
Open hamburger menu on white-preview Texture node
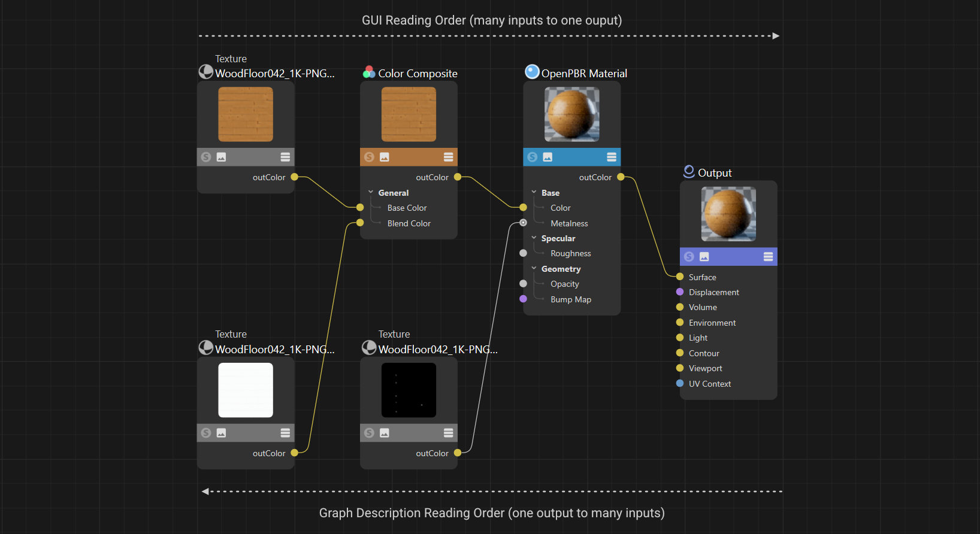[285, 433]
